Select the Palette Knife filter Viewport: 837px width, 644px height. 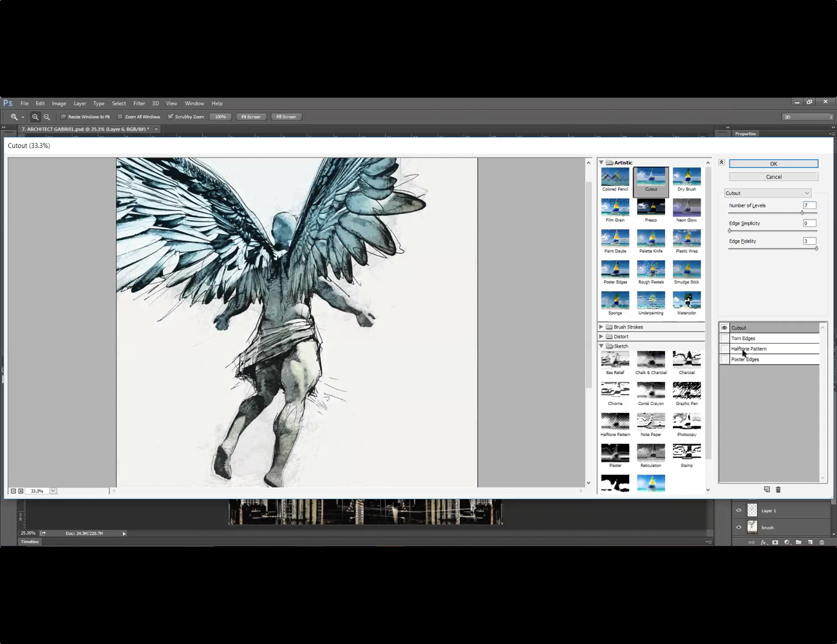[651, 241]
